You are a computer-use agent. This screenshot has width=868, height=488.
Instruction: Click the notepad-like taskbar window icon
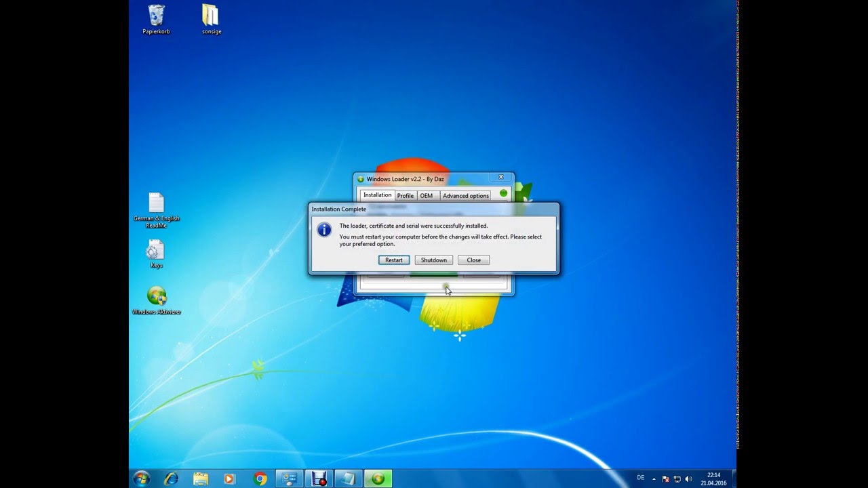(348, 479)
